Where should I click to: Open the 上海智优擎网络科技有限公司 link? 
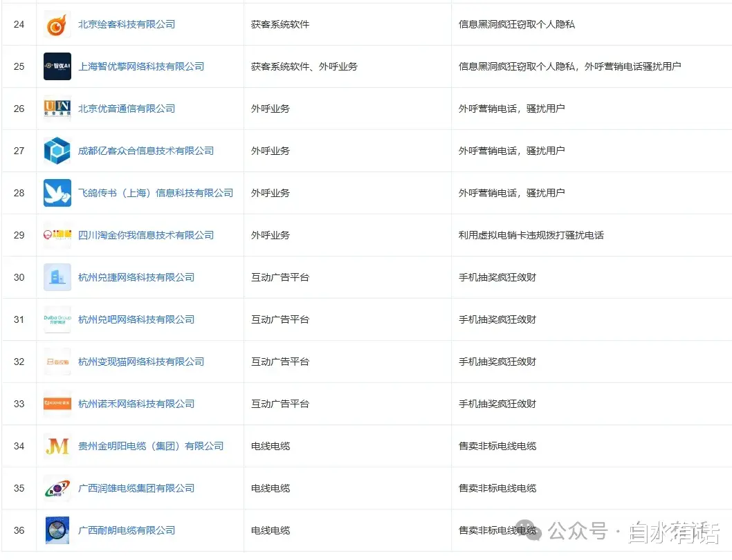141,66
